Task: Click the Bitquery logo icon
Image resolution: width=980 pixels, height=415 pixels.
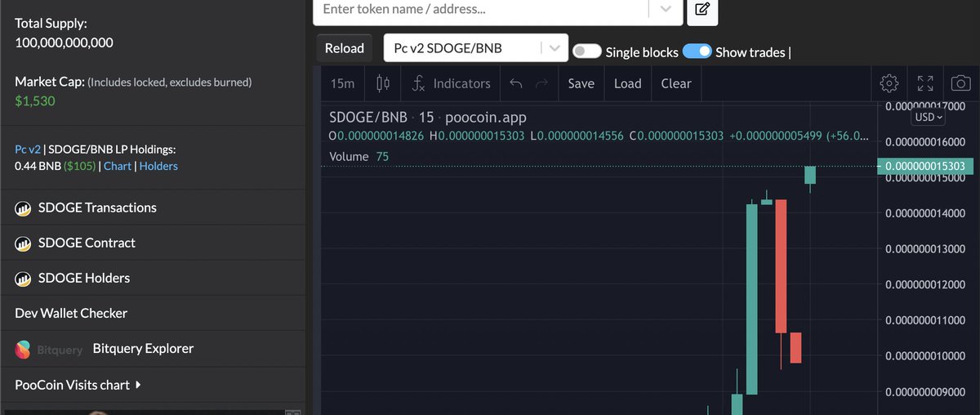Action: (24, 349)
